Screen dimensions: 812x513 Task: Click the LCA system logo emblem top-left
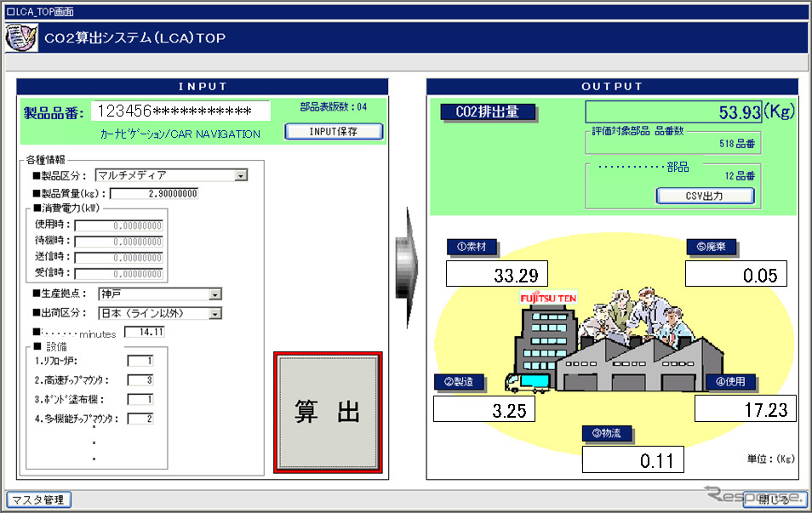pyautogui.click(x=20, y=37)
